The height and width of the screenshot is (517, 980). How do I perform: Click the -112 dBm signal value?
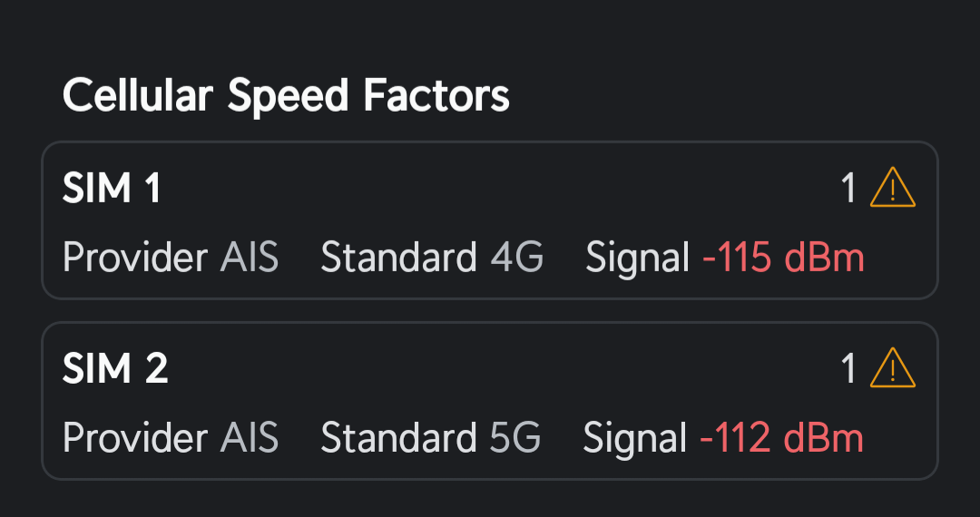tap(781, 439)
